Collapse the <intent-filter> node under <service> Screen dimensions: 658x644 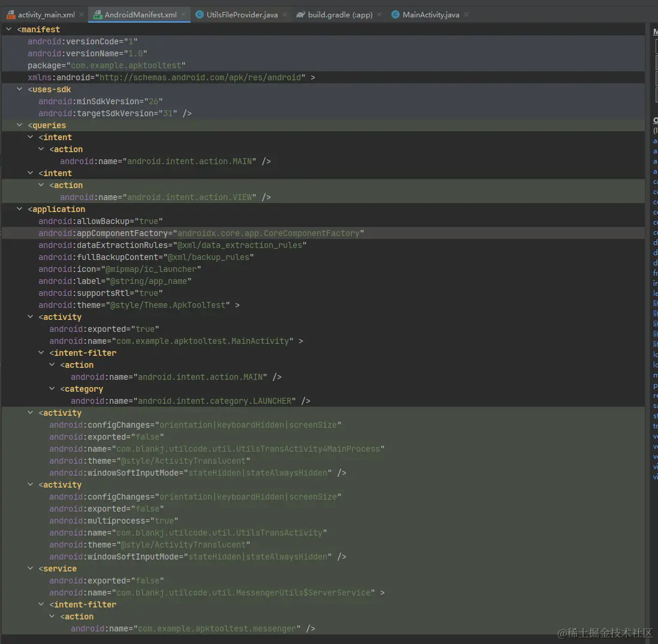[x=41, y=604]
